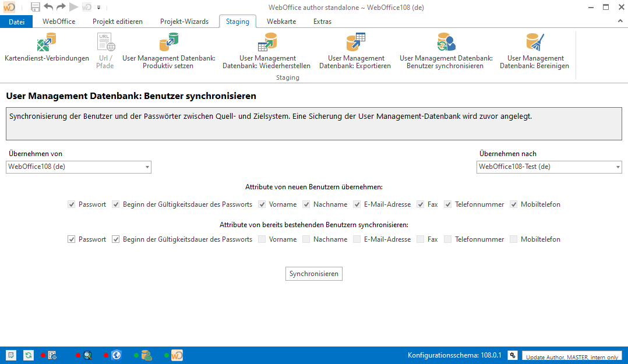Open the Übernehmen von dropdown
The image size is (628, 364).
coord(147,167)
